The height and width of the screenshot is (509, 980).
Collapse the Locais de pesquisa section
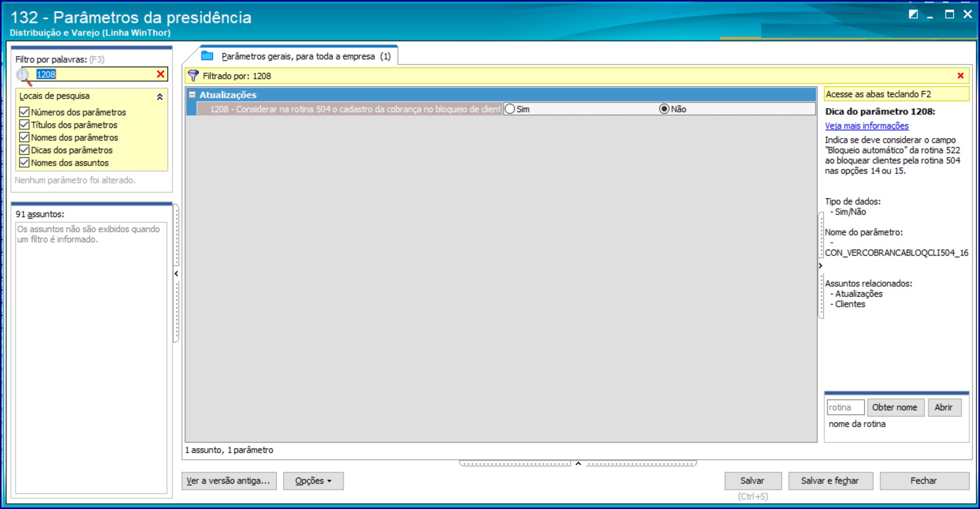coord(160,96)
